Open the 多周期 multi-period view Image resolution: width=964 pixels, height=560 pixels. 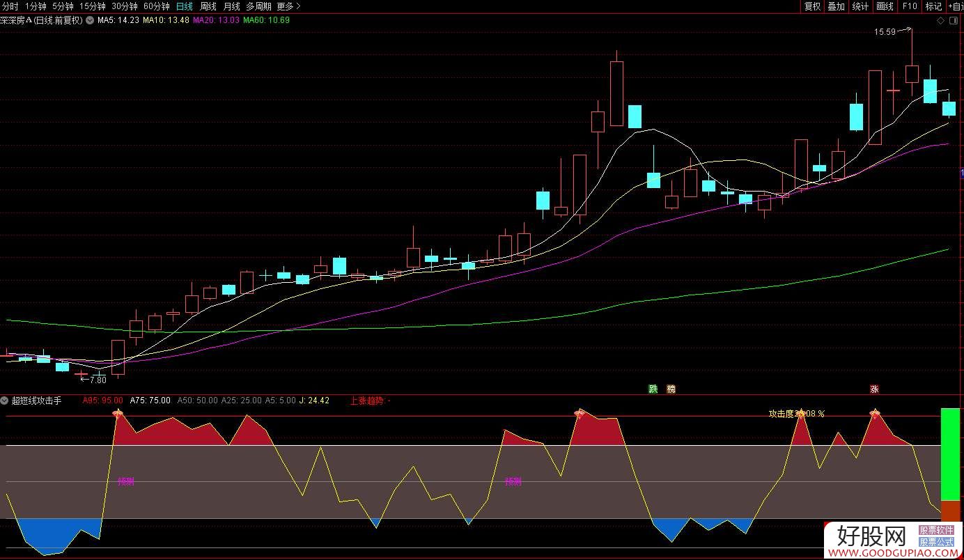click(x=259, y=6)
